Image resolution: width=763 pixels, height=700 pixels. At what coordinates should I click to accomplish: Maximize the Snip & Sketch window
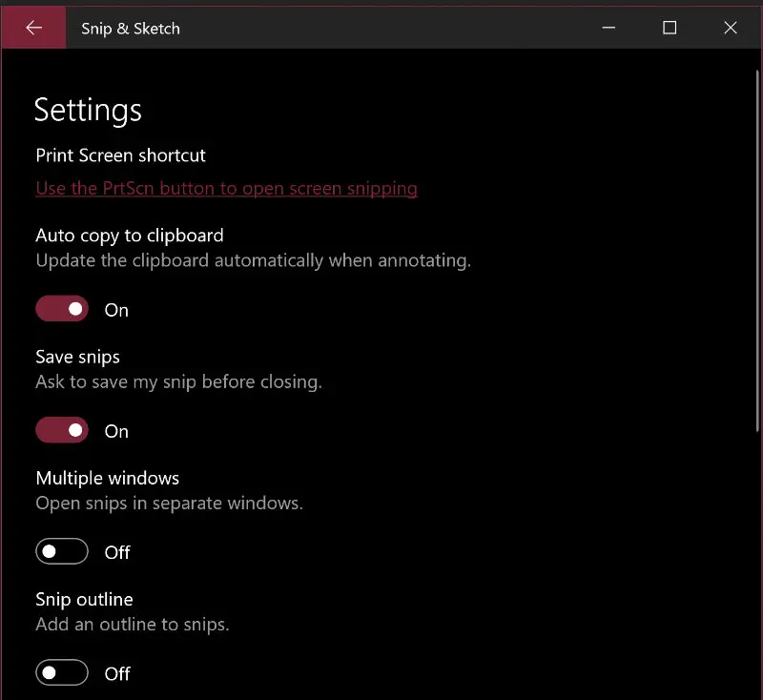(670, 28)
